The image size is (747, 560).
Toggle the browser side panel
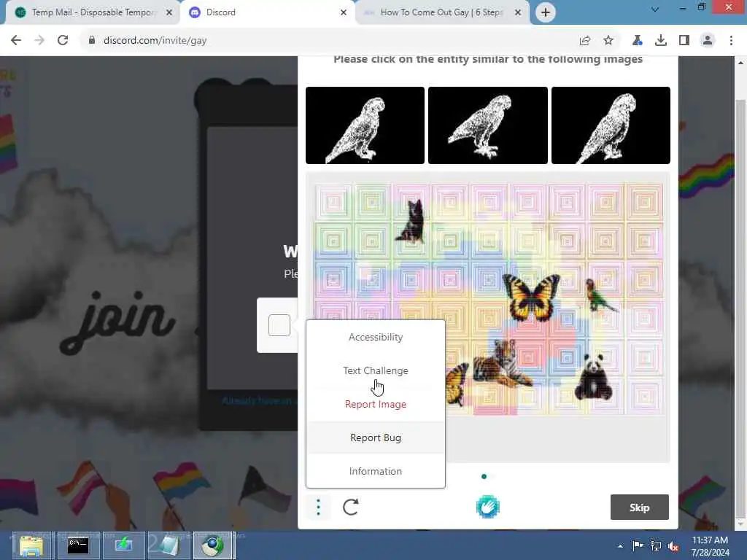point(684,41)
